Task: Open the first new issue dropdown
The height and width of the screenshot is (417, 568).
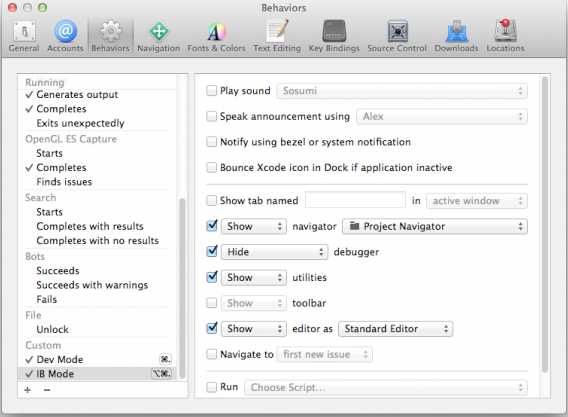Action: 325,354
